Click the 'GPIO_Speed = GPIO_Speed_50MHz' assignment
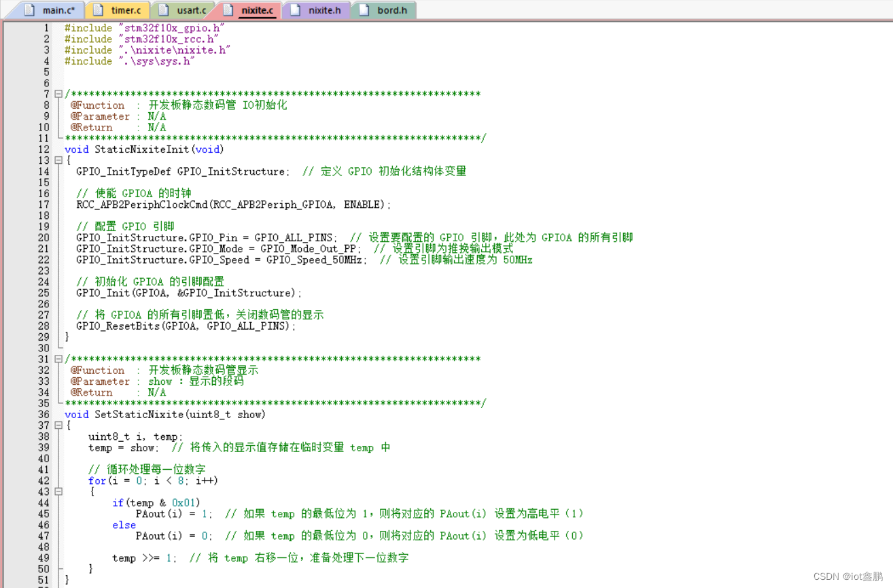 [222, 260]
